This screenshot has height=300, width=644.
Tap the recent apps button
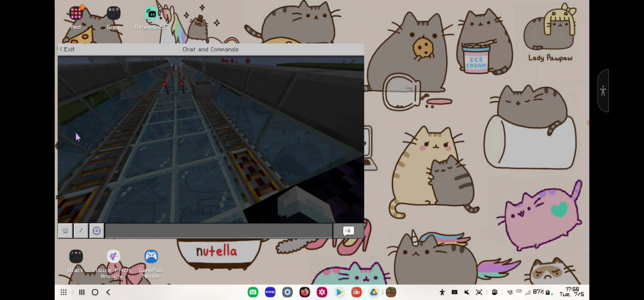82,292
